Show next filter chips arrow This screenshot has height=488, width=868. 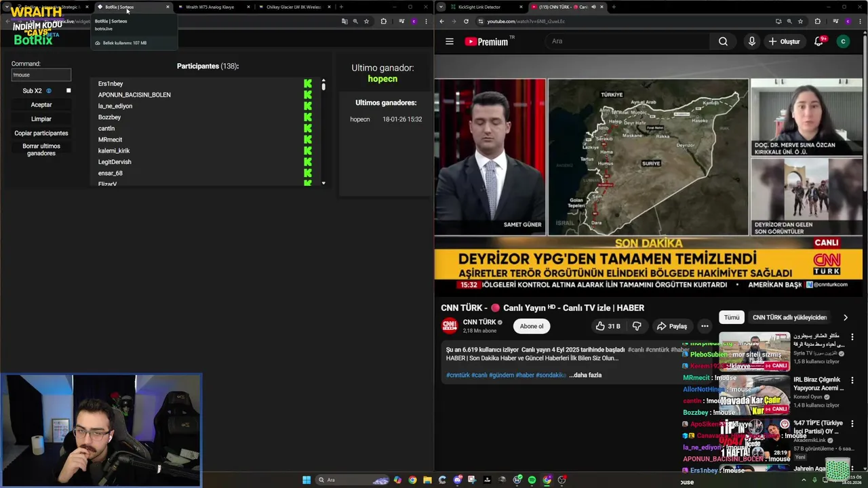[x=845, y=317]
